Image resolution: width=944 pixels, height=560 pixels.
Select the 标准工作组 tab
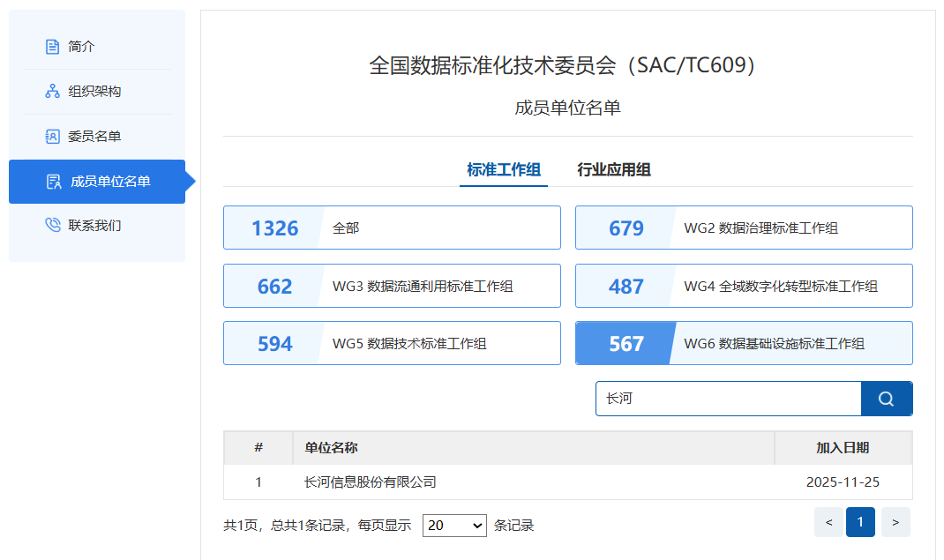click(503, 169)
